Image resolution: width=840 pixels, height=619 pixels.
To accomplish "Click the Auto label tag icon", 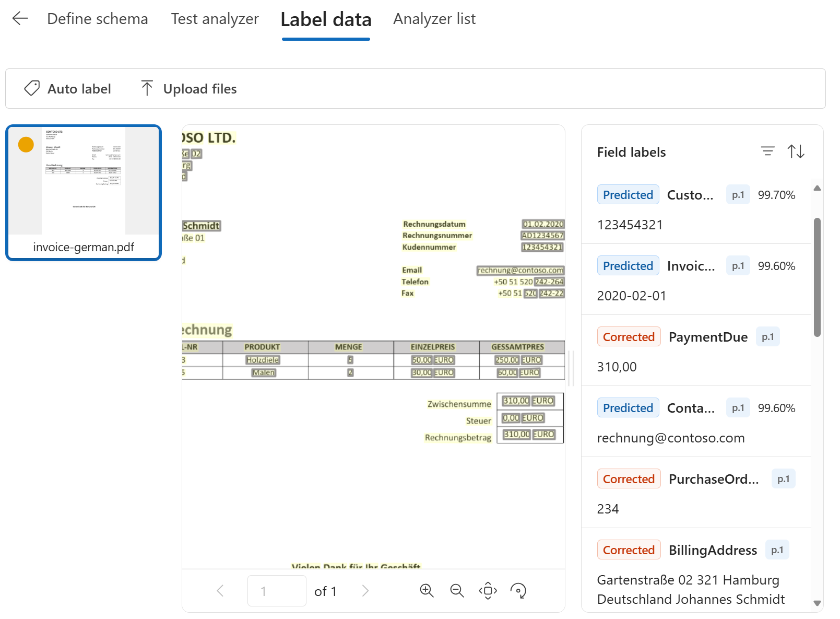I will click(x=32, y=88).
